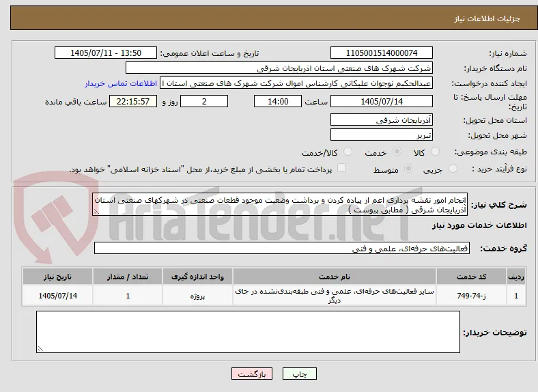Screen dimensions: 538x392
Task: Click the نام خدمت column header
Action: click(x=334, y=277)
